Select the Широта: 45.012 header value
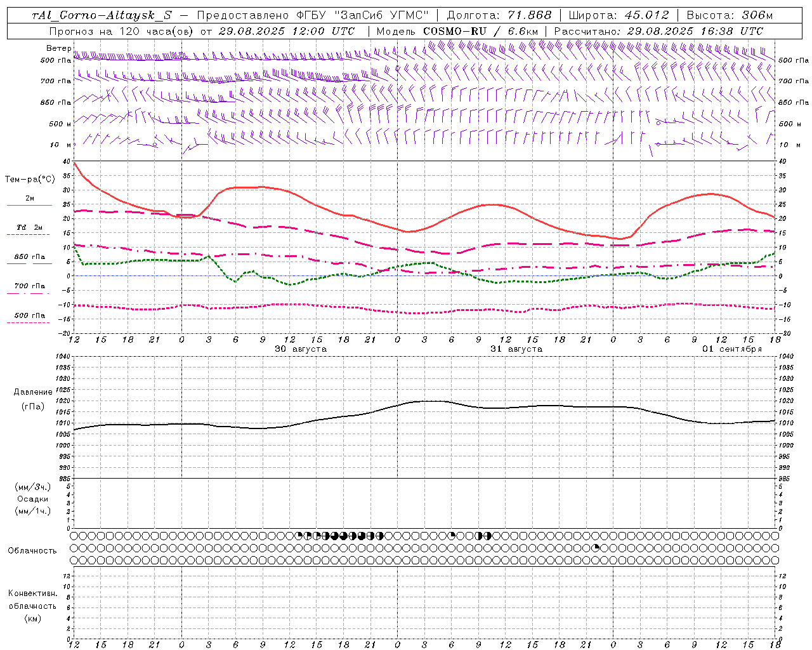812x650 pixels. (x=619, y=15)
